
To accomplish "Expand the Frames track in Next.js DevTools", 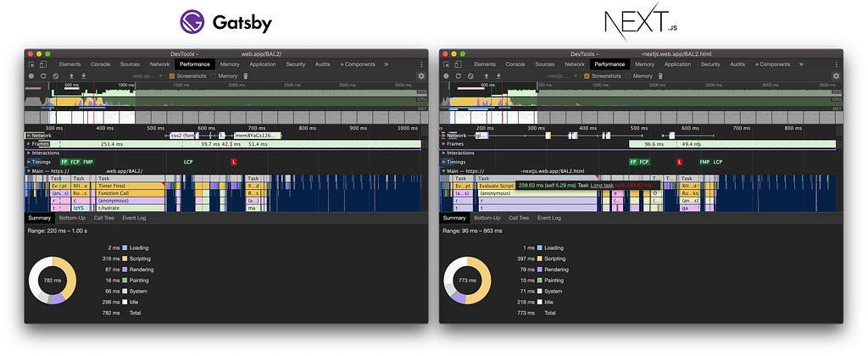I will [443, 144].
